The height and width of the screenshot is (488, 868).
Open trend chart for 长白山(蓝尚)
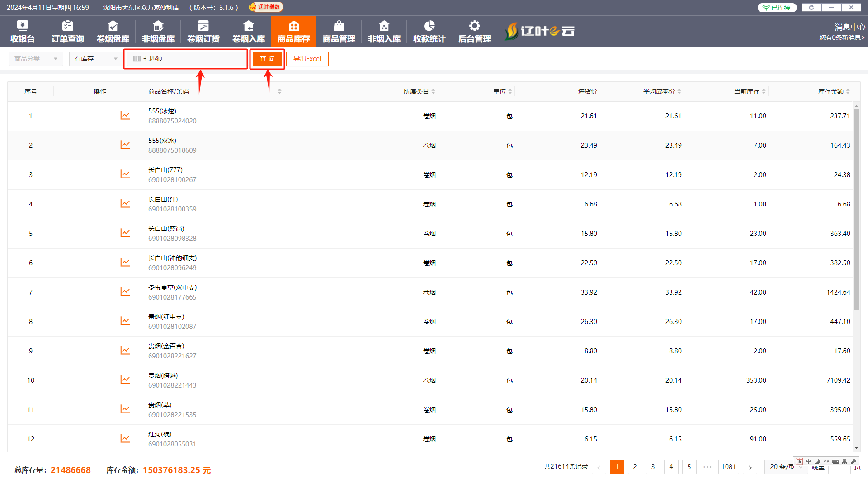pos(125,233)
